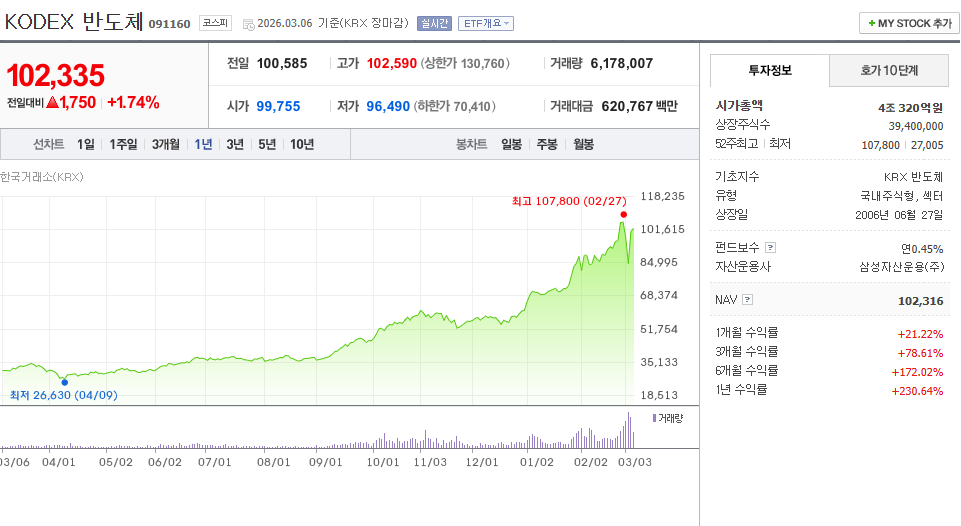
Task: Click the 자산운용사 value 삼성자산운용(주)
Action: [902, 267]
